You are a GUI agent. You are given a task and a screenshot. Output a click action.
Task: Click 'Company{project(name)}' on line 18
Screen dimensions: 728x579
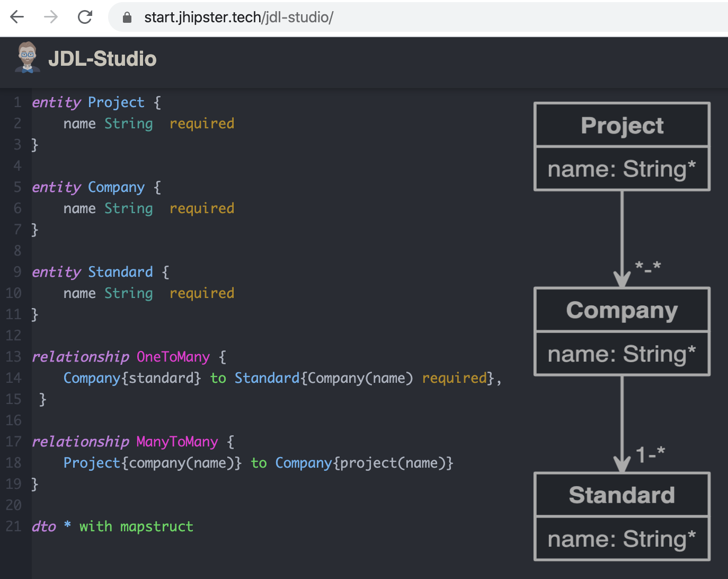click(x=365, y=463)
